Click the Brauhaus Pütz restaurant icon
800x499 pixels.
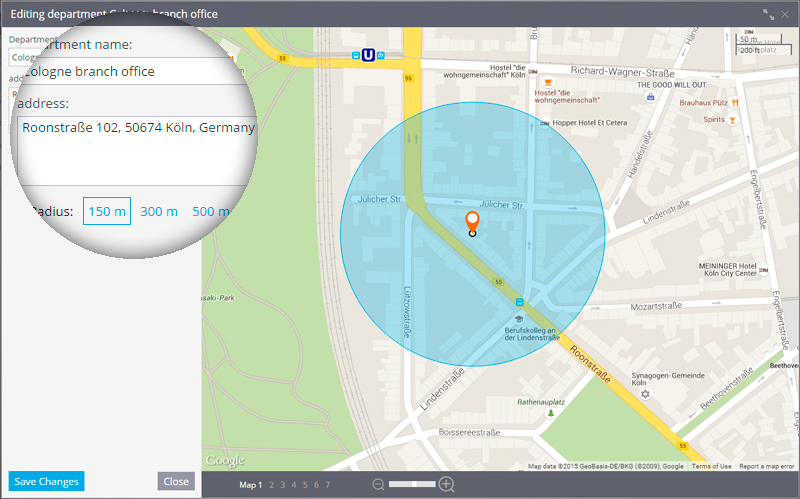(735, 103)
